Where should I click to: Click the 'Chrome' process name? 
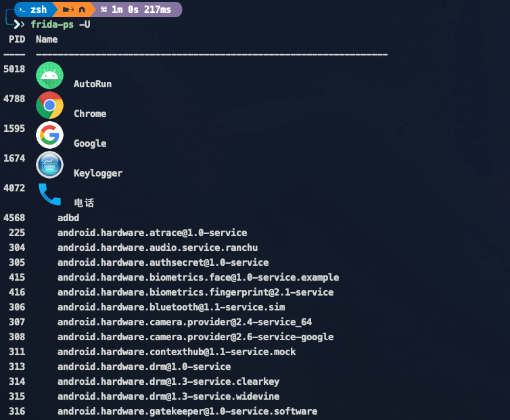90,114
